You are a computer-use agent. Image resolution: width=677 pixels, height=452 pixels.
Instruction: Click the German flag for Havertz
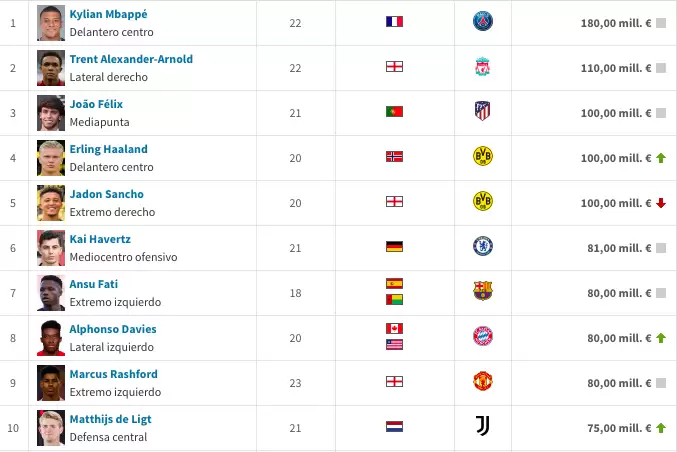394,246
